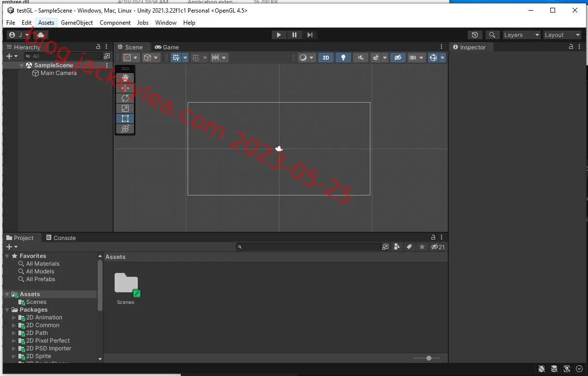This screenshot has width=588, height=376.
Task: Open GameObject menu
Action: pyautogui.click(x=76, y=23)
